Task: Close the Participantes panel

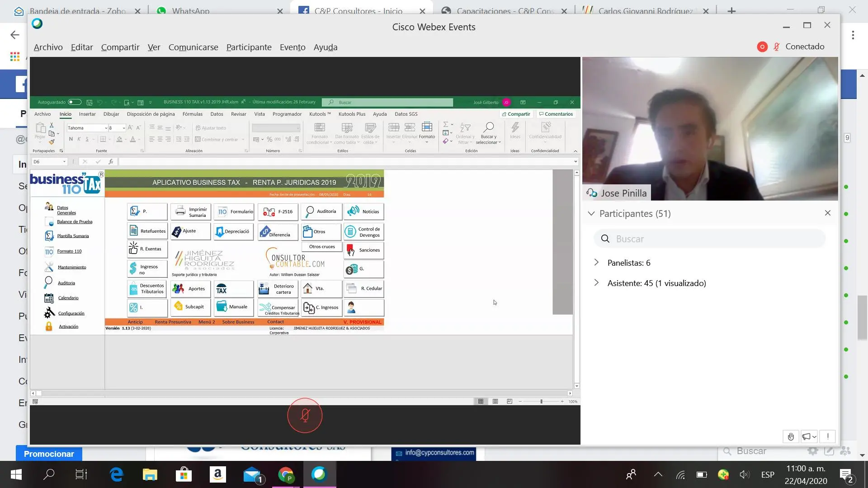Action: [x=828, y=213]
